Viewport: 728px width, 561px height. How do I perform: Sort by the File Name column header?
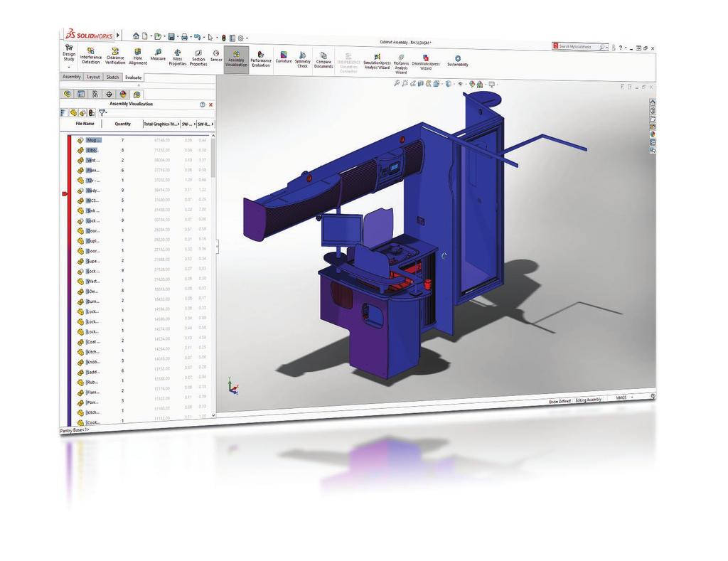(85, 124)
